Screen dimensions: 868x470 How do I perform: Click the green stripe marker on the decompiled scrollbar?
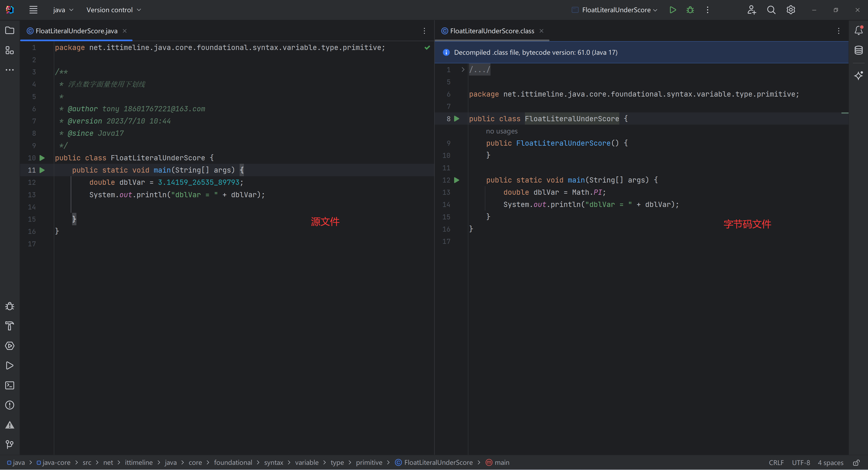845,113
